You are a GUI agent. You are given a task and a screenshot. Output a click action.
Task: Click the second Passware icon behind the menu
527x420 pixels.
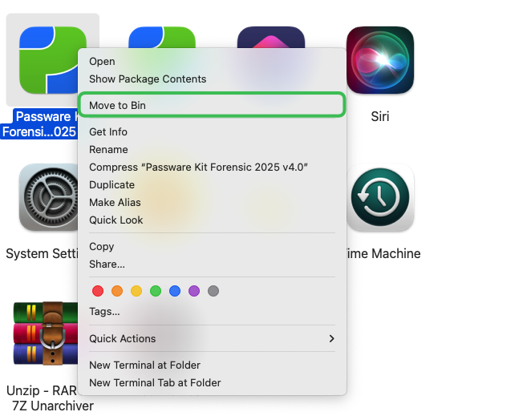click(x=162, y=37)
